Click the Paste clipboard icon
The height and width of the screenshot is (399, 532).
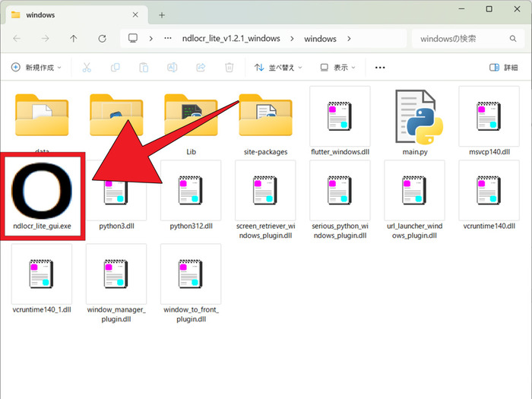click(x=144, y=68)
